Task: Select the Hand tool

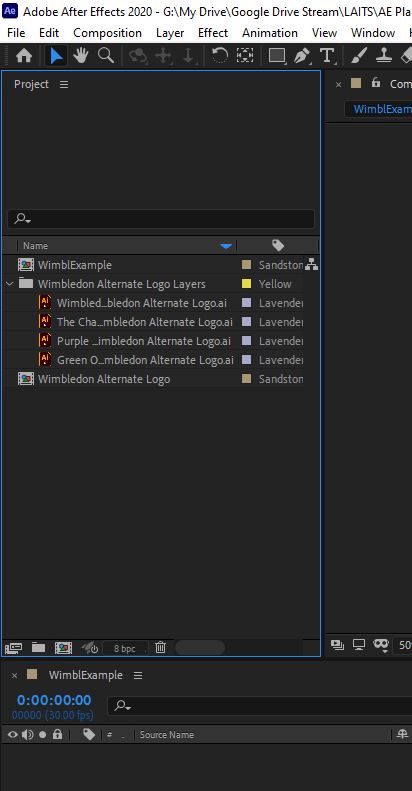Action: 81,55
